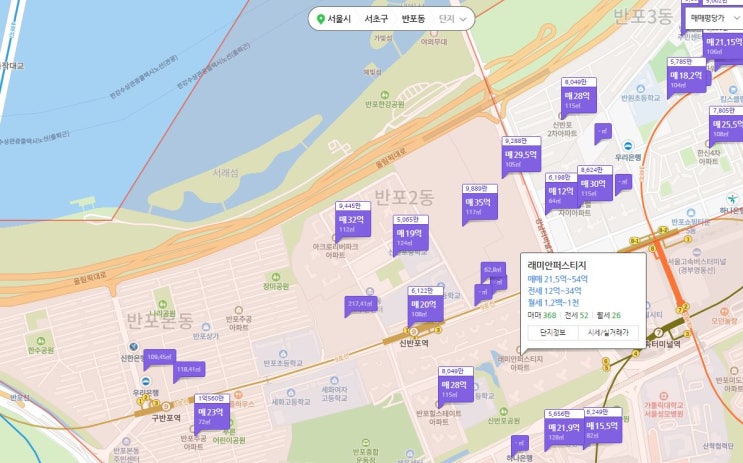The height and width of the screenshot is (463, 743).
Task: Click the 신반포공원 park icon
Action: click(x=503, y=411)
